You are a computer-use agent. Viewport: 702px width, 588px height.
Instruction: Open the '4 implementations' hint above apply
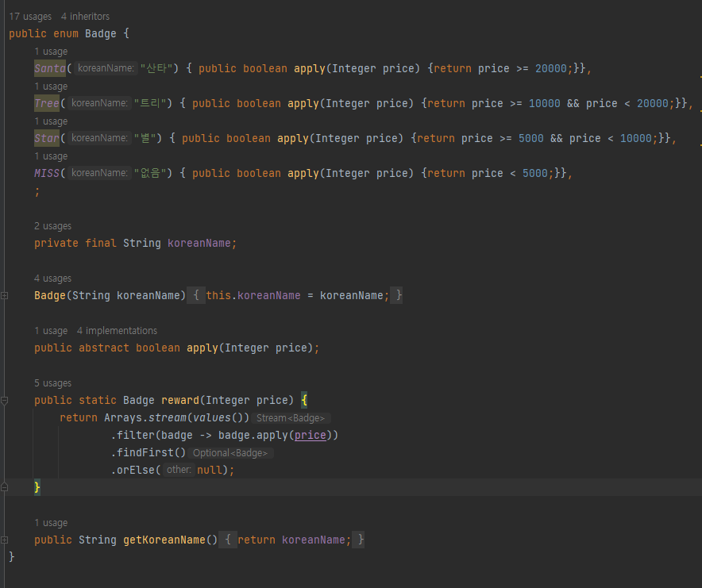(x=117, y=331)
